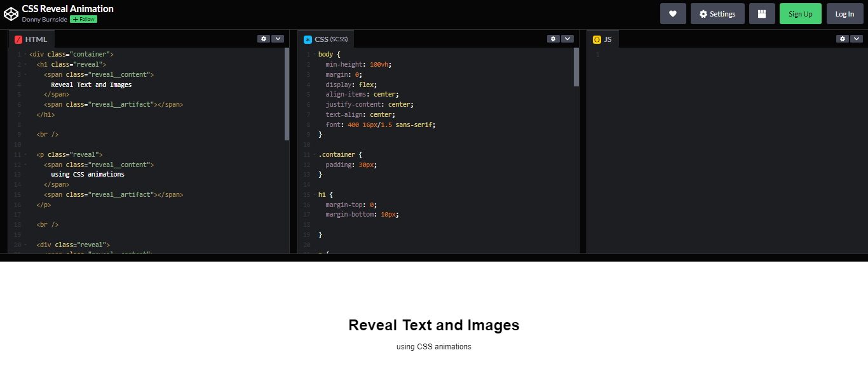Image resolution: width=868 pixels, height=383 pixels.
Task: Love this pen with the heart icon
Action: pos(673,14)
